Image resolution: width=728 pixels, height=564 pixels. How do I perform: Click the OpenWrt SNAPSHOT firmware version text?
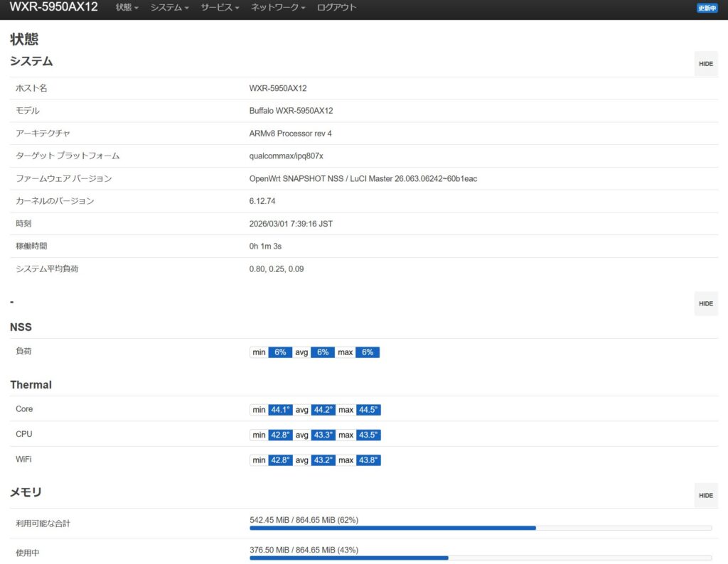coord(363,178)
